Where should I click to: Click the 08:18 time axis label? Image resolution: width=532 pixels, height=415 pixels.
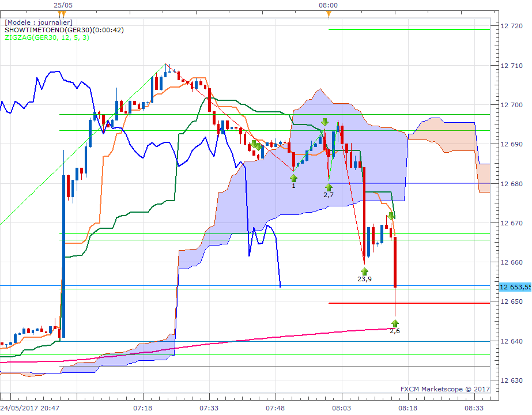[408, 408]
